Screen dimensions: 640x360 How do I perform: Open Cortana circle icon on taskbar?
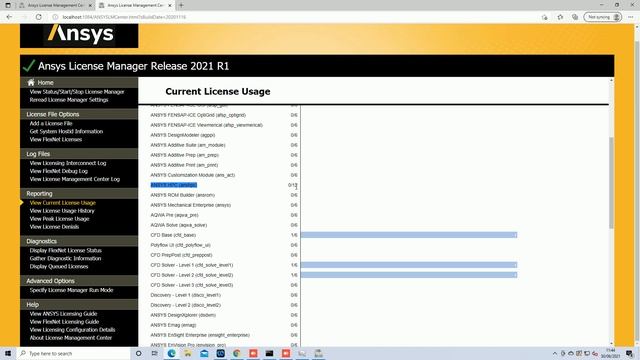click(138, 353)
